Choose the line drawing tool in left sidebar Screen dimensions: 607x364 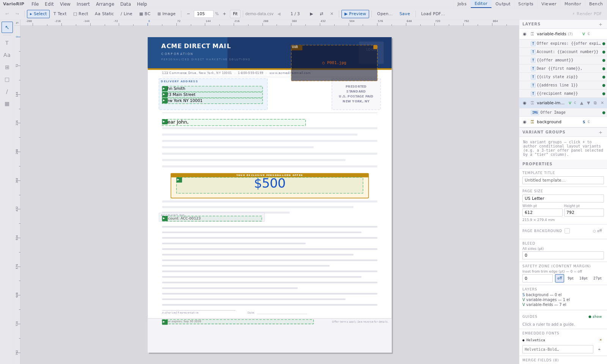[7, 92]
